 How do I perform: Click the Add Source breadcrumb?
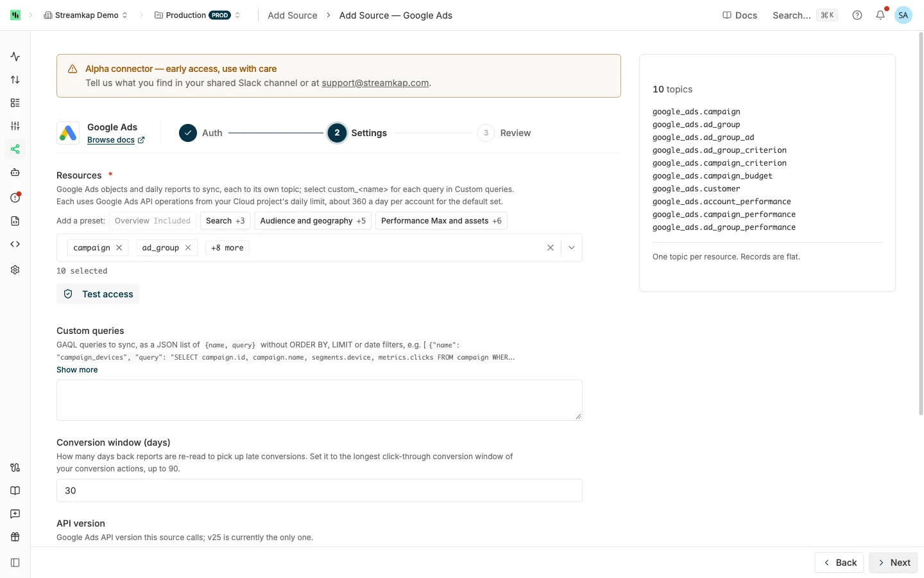[x=293, y=15]
